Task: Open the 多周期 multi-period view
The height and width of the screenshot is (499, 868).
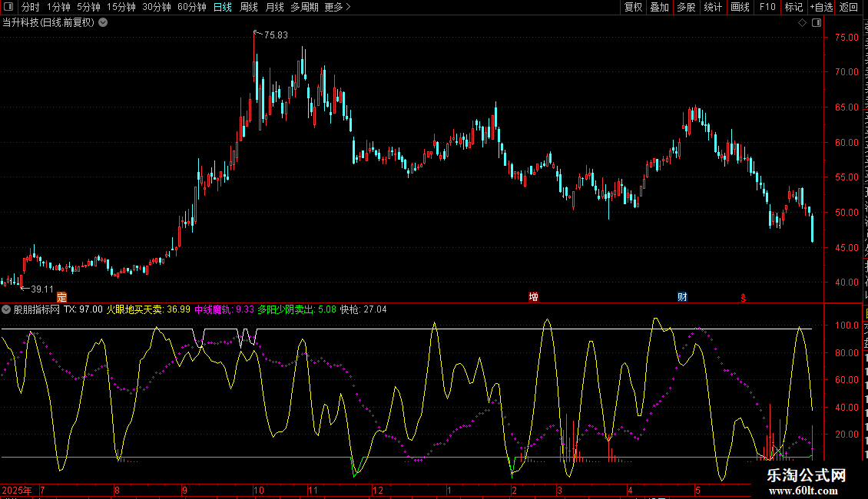Action: (x=304, y=7)
